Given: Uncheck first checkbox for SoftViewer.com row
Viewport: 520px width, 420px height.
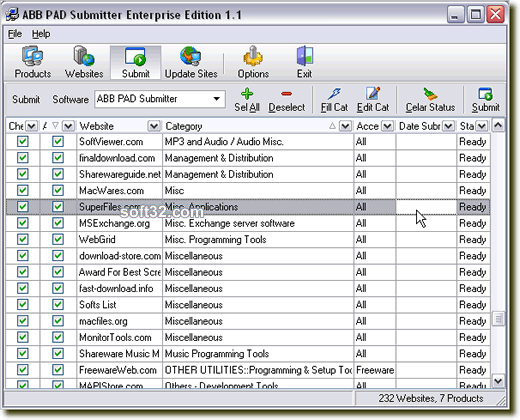Looking at the screenshot, I should 23,141.
